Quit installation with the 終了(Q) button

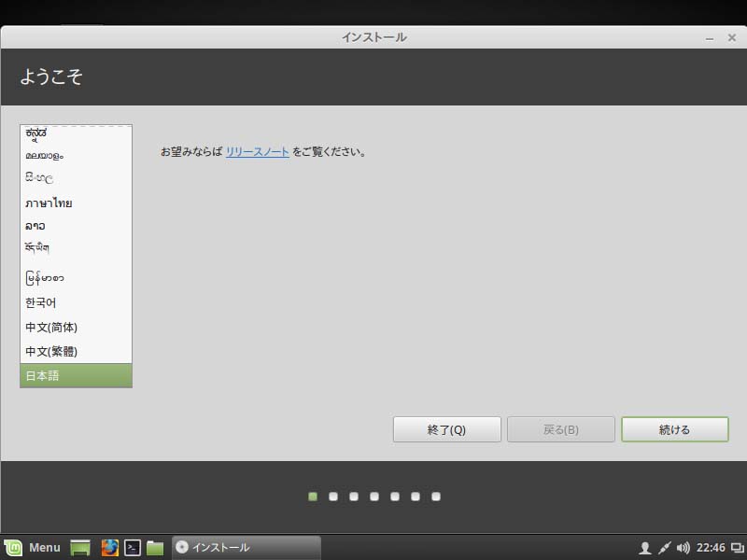(x=446, y=429)
